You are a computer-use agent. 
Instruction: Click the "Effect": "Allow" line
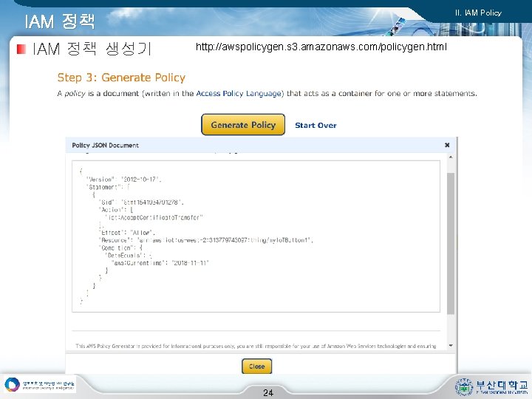point(127,233)
